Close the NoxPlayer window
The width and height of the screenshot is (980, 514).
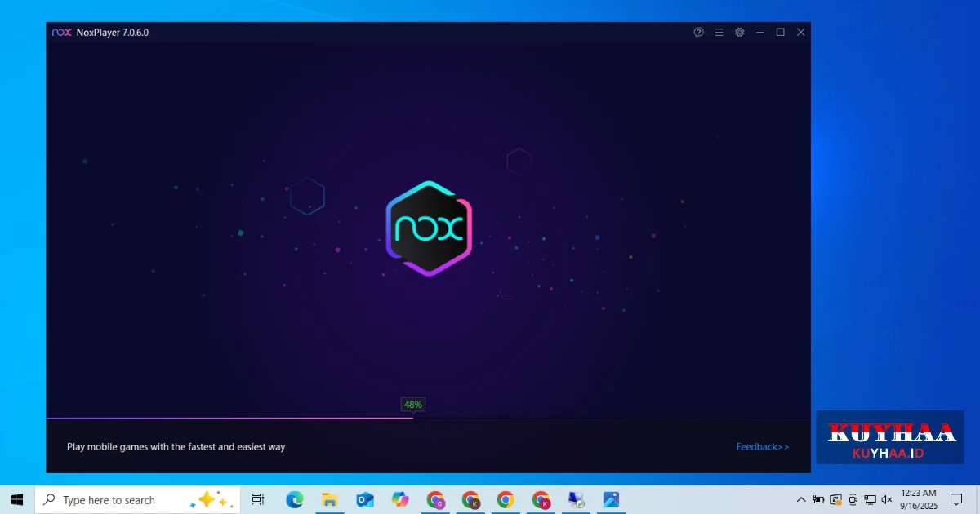coord(801,32)
